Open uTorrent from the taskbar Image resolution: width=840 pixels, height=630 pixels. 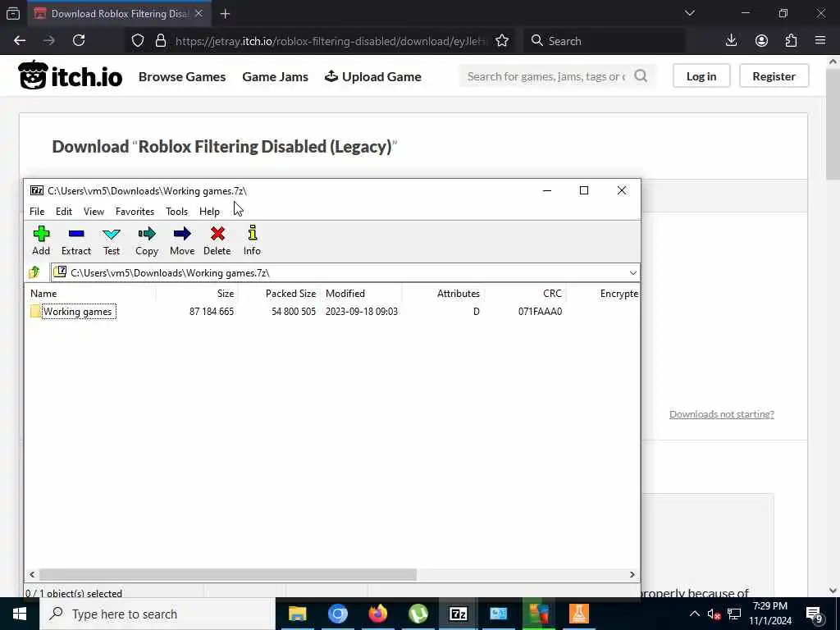pos(418,614)
